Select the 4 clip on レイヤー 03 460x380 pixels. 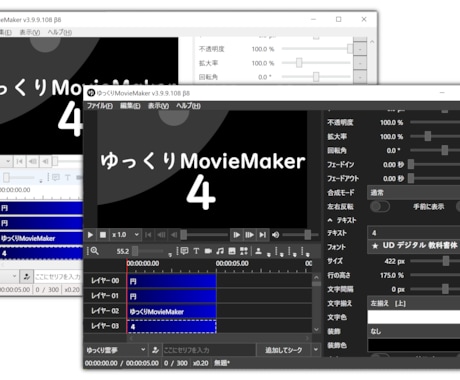click(172, 327)
